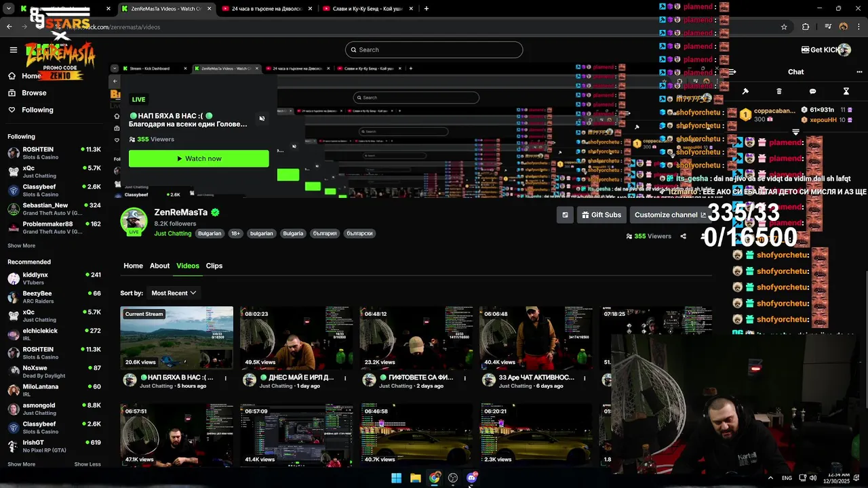Screen dimensions: 868x488
Task: Open Chrome from the taskbar
Action: pyautogui.click(x=434, y=478)
